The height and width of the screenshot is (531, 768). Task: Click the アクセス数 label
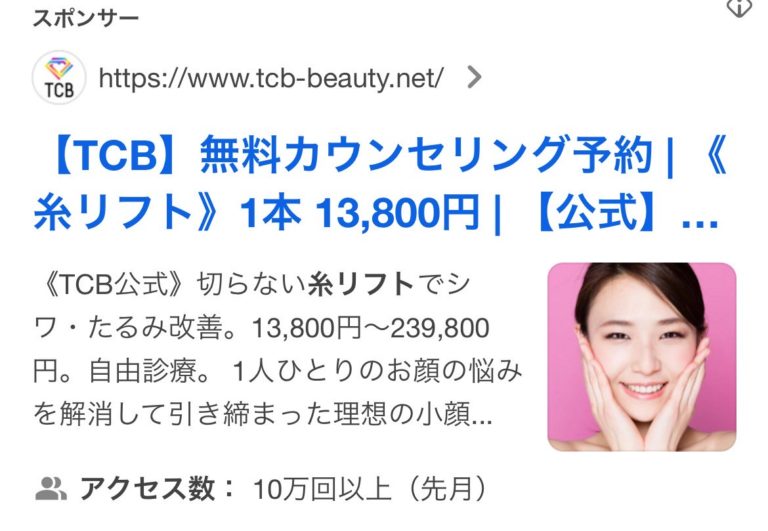coord(147,488)
